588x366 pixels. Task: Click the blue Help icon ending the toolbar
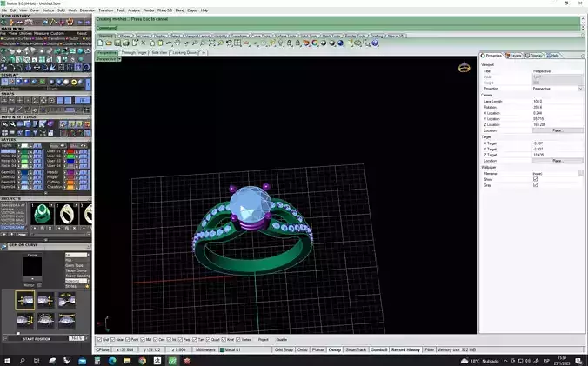375,43
